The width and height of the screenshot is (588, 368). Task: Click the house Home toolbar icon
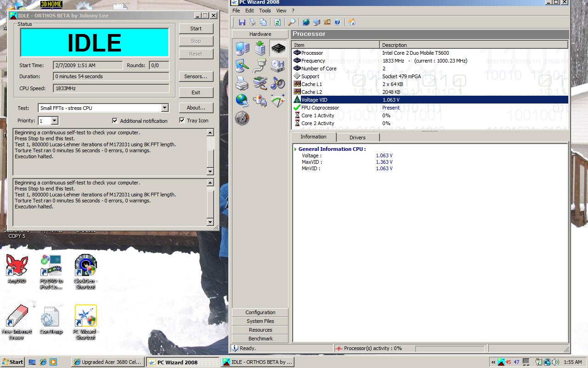[x=352, y=22]
